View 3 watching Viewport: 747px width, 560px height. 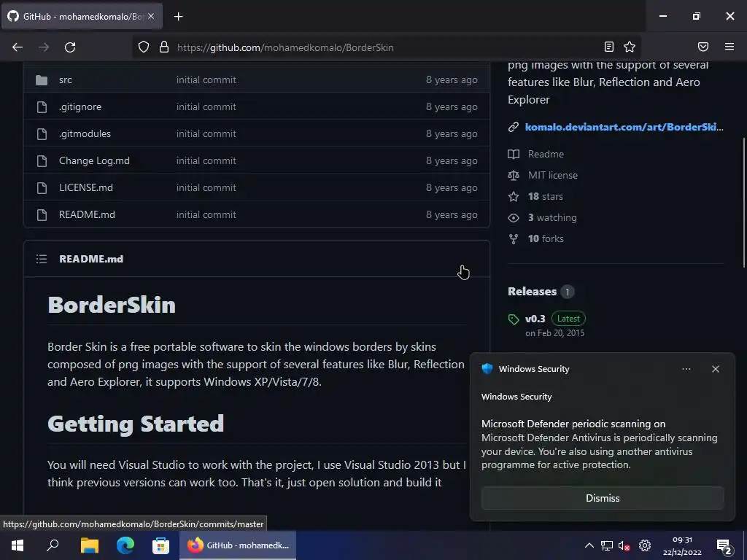[x=552, y=217]
